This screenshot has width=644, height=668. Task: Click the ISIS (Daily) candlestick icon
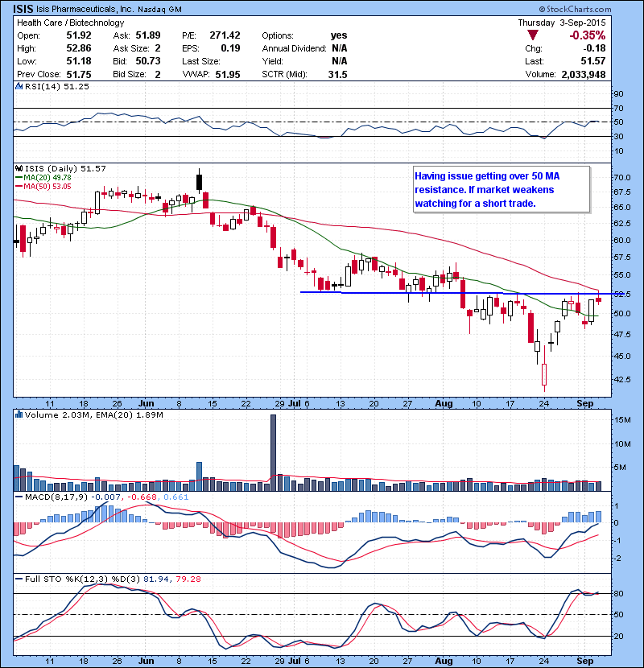click(x=19, y=169)
